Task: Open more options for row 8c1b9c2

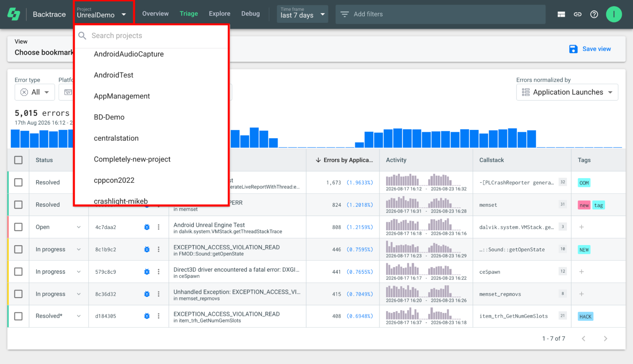Action: 159,250
